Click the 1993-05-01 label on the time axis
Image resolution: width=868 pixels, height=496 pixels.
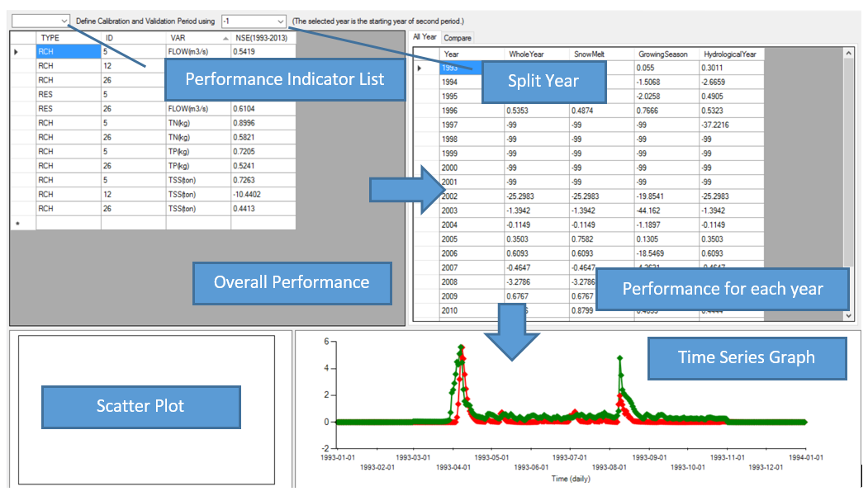point(491,458)
